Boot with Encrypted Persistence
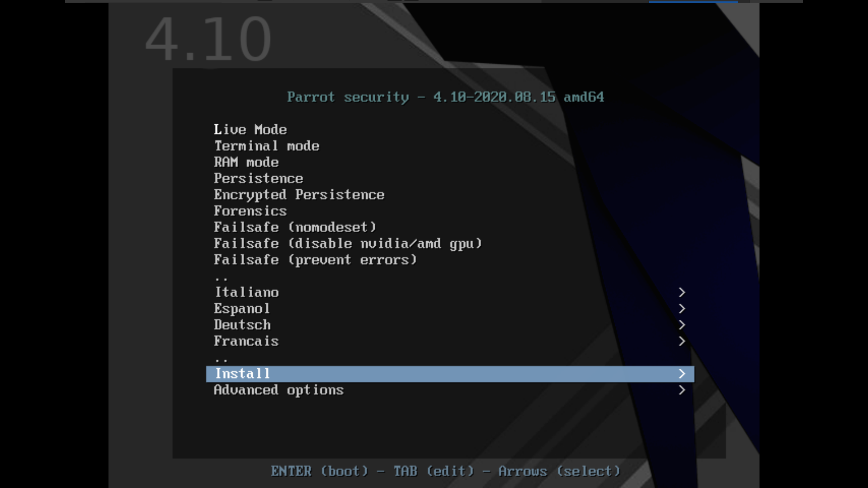 pyautogui.click(x=299, y=195)
